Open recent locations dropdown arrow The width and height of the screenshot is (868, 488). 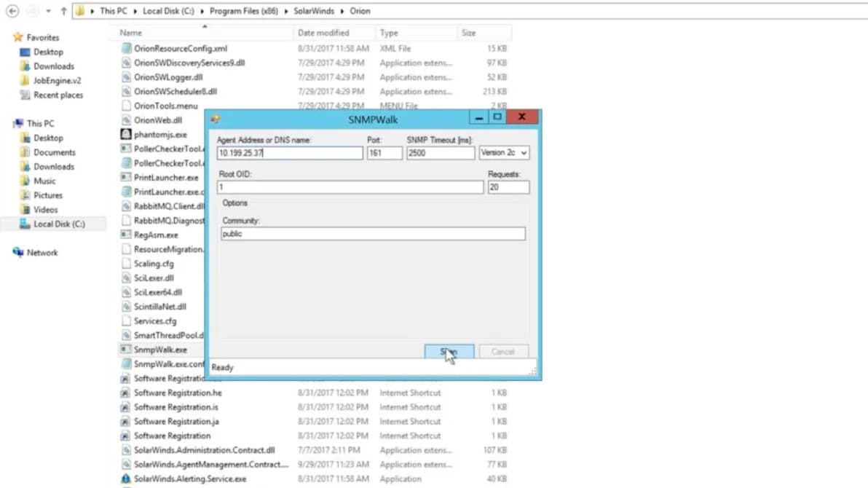[x=48, y=11]
